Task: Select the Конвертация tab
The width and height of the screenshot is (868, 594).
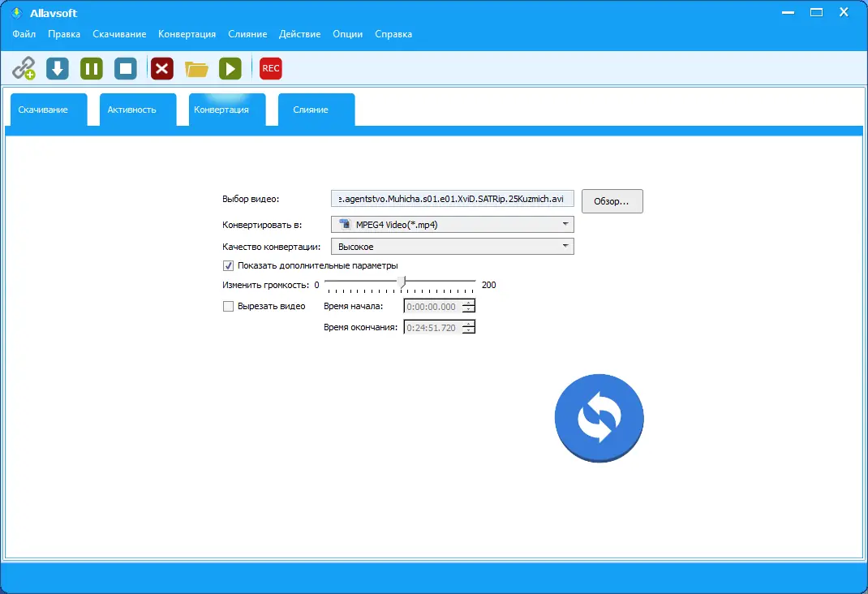Action: [227, 110]
